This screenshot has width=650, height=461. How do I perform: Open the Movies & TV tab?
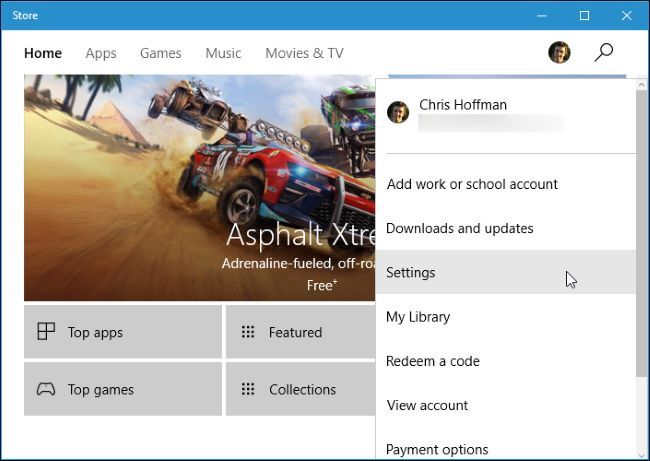coord(304,53)
